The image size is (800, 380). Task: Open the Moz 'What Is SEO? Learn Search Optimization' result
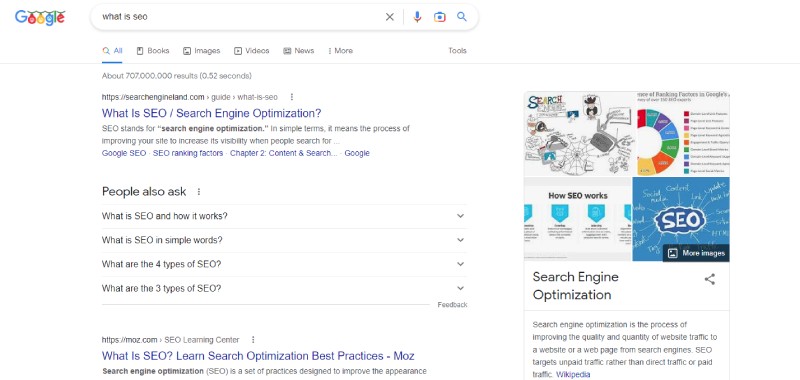coord(258,356)
